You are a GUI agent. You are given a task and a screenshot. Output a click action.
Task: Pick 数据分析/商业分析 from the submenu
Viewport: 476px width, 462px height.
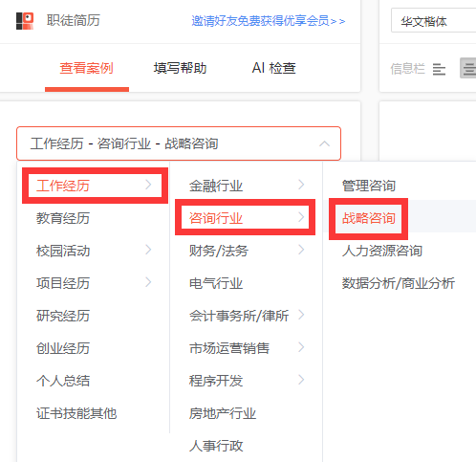pyautogui.click(x=400, y=283)
